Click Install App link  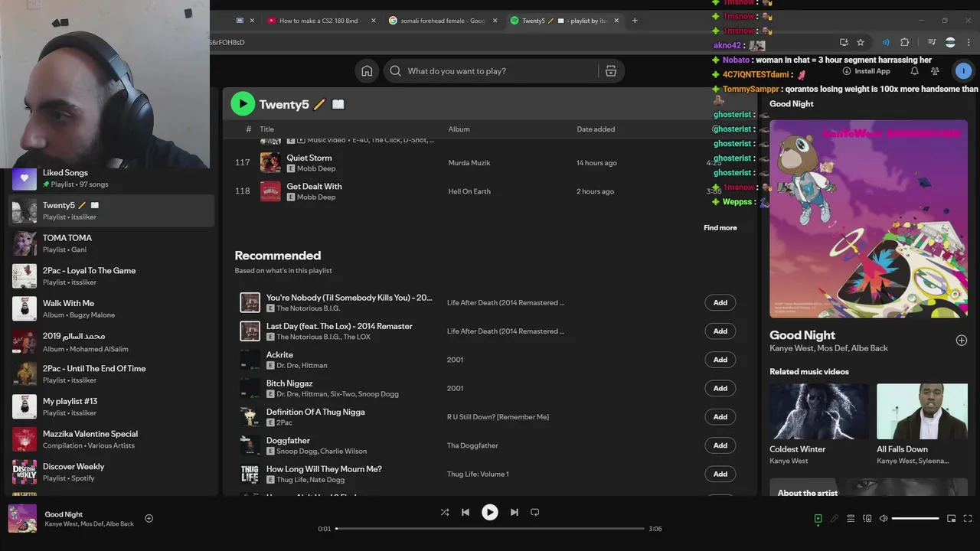click(866, 71)
